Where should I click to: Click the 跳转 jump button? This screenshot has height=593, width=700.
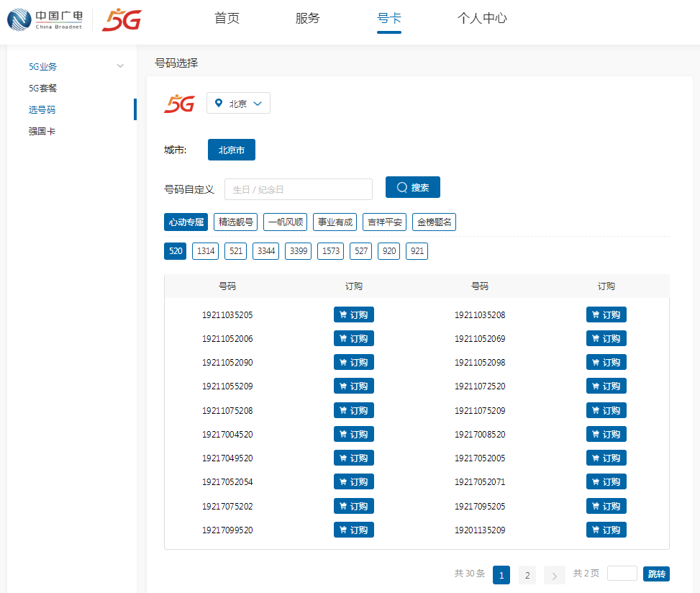pos(656,574)
